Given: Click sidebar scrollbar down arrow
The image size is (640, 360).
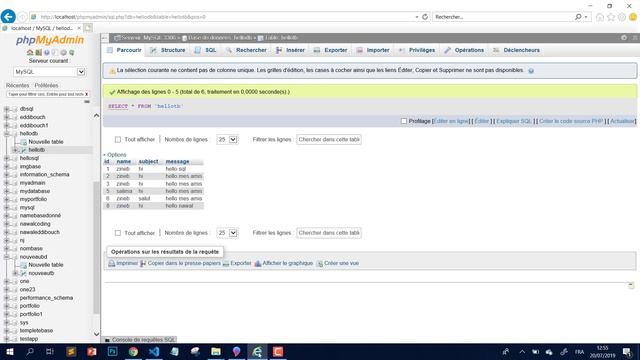Looking at the screenshot, I should pos(96,334).
